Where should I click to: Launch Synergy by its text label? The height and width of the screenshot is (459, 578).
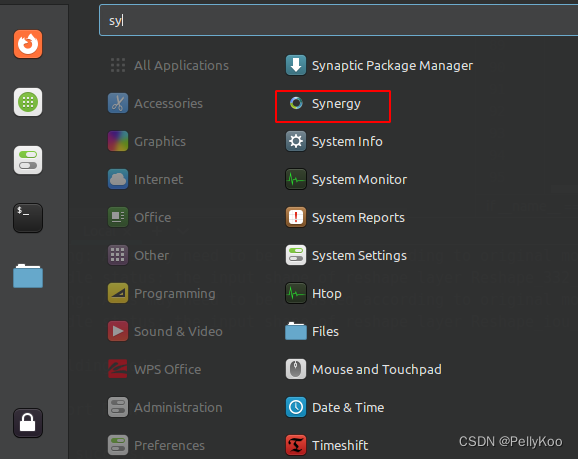pos(336,104)
